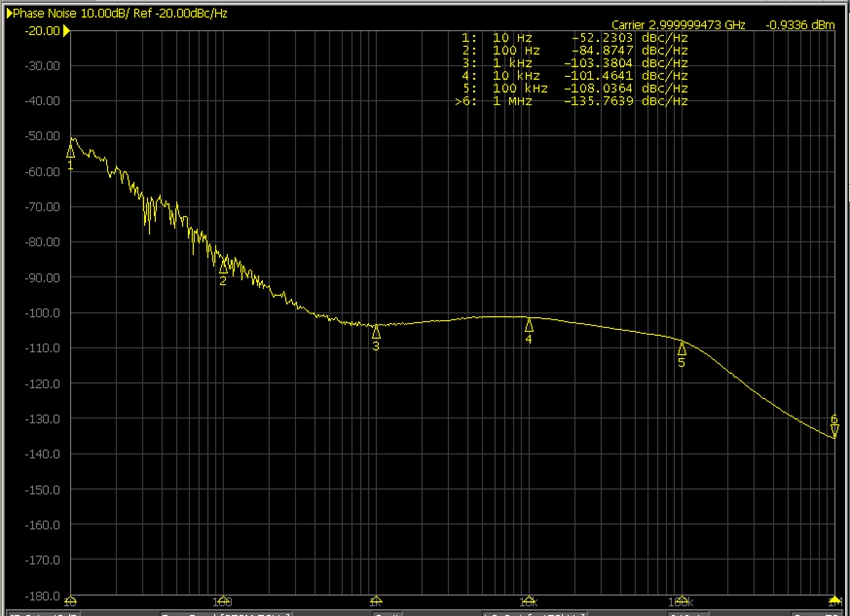Select the active 1 MHz marker row
The height and width of the screenshot is (616, 850).
[575, 101]
